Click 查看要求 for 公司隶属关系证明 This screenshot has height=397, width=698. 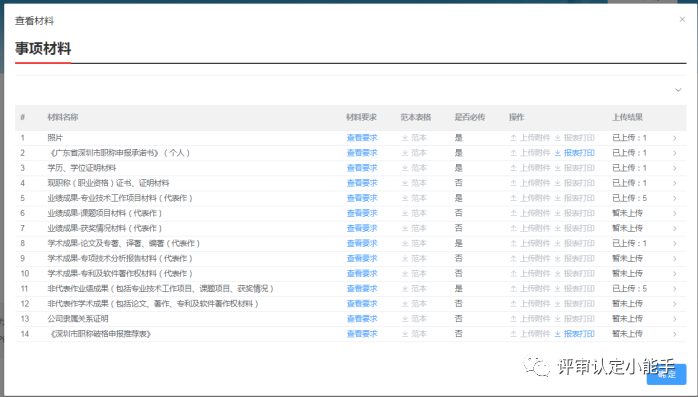(362, 319)
